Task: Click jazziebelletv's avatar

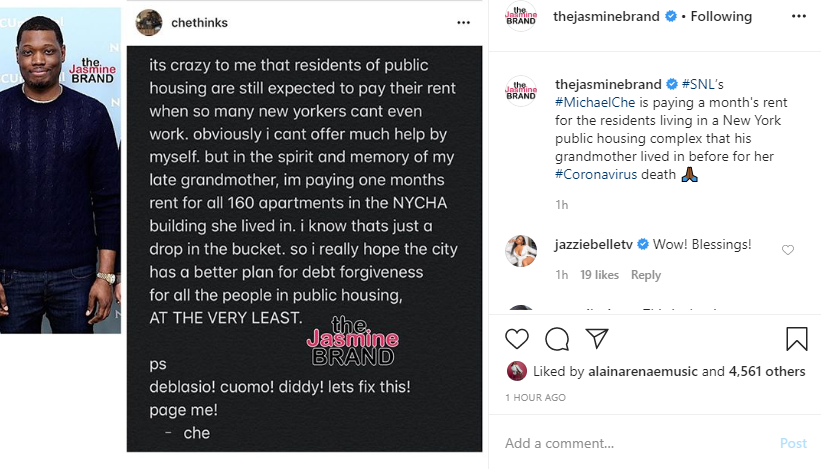Action: tap(520, 249)
